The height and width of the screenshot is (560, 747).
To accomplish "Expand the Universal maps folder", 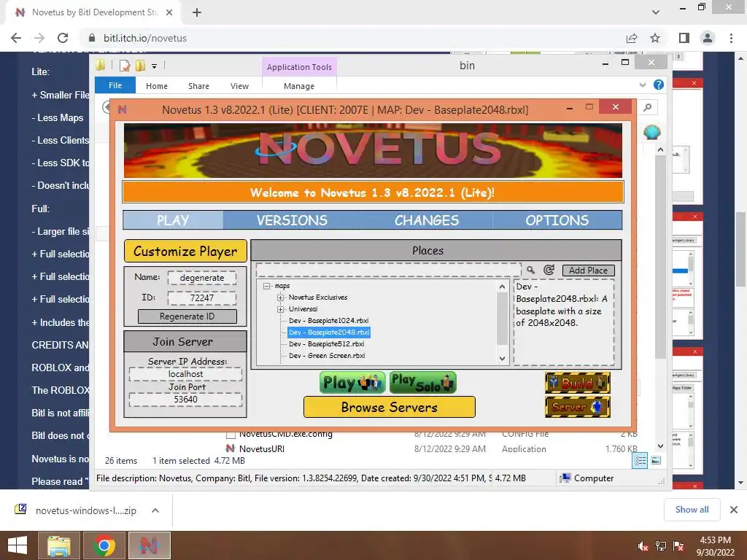I will pyautogui.click(x=281, y=309).
